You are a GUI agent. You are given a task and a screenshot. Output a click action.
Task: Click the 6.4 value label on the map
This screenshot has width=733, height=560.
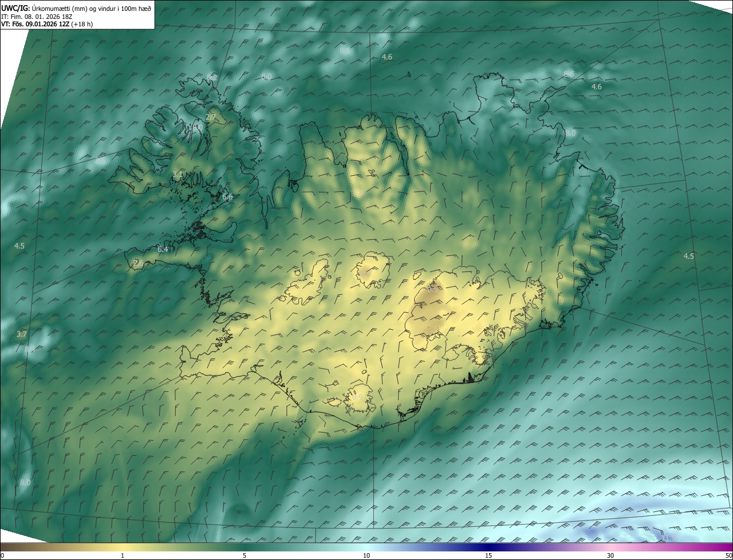[163, 249]
